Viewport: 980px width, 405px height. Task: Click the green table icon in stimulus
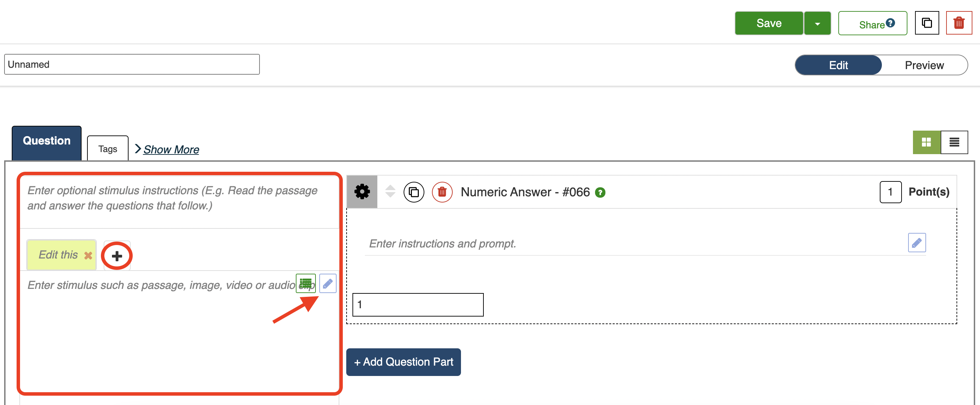305,283
